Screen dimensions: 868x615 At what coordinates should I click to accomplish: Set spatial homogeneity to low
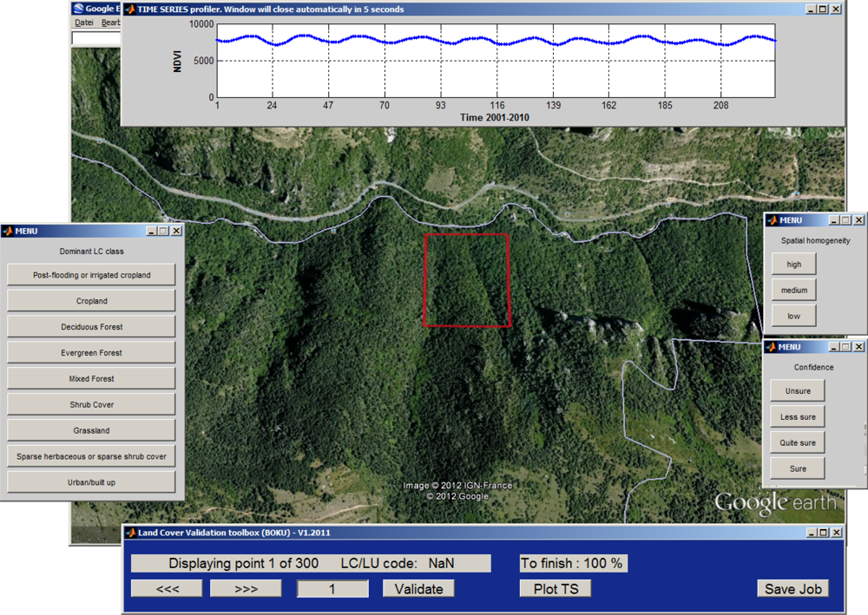point(793,316)
